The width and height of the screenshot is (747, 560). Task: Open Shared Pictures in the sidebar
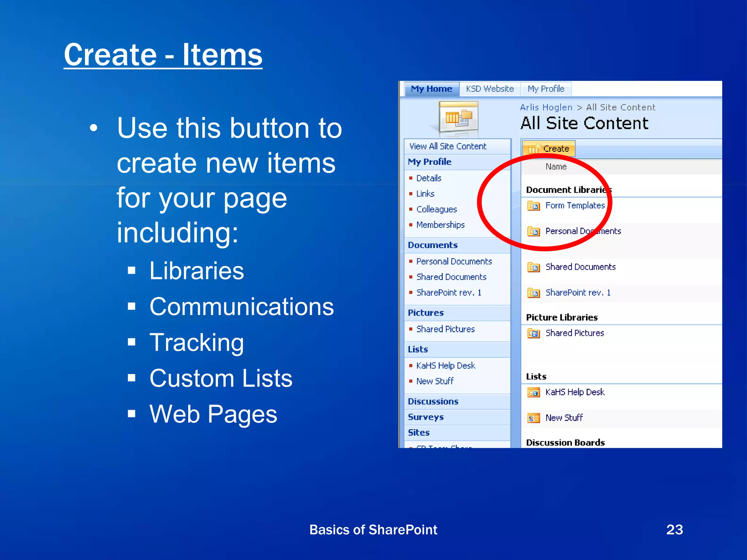point(446,329)
